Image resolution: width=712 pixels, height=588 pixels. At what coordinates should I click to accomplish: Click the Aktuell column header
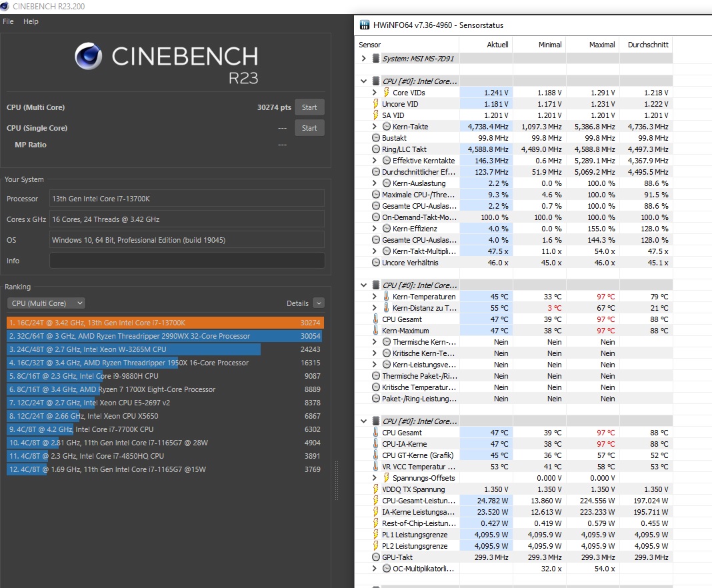(486, 45)
